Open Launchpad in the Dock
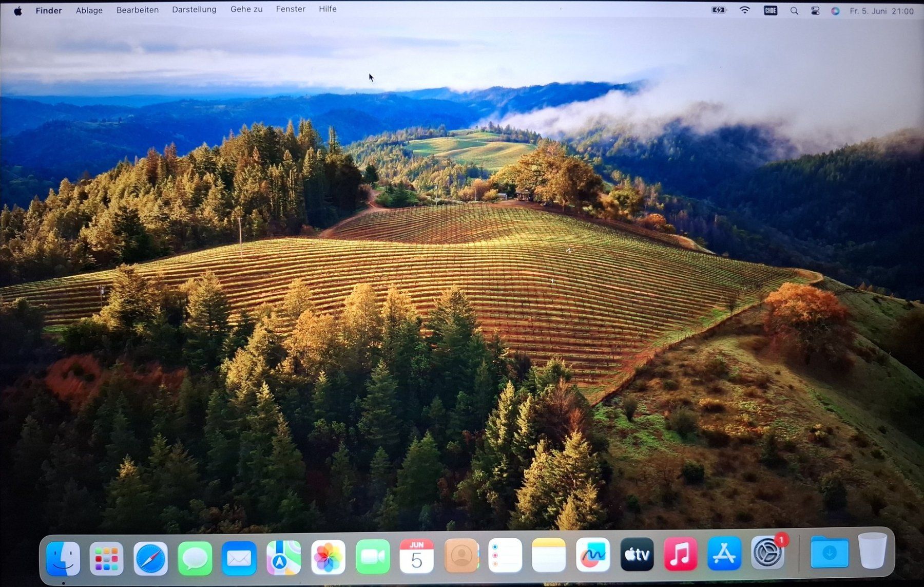The image size is (924, 587). 106,558
